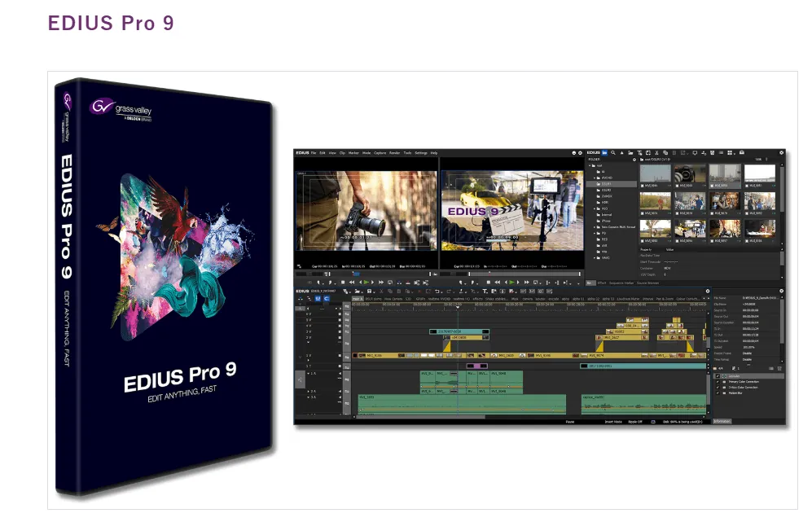Stop playback in the right Recorder monitor
812x522 pixels.
489,283
